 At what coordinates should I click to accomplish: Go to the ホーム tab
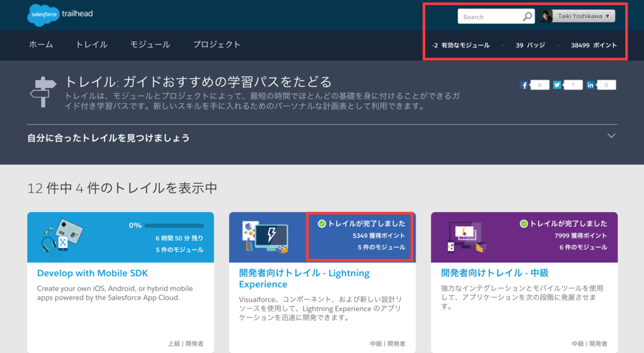pos(41,45)
